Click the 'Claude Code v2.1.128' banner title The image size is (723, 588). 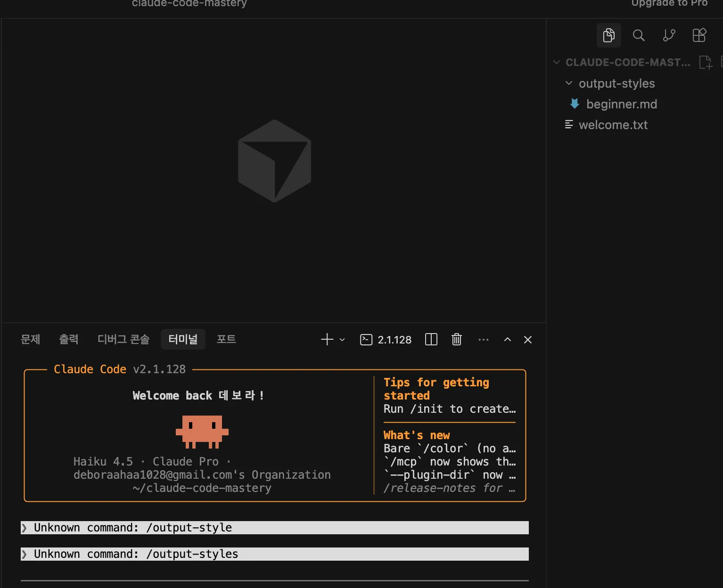point(120,369)
